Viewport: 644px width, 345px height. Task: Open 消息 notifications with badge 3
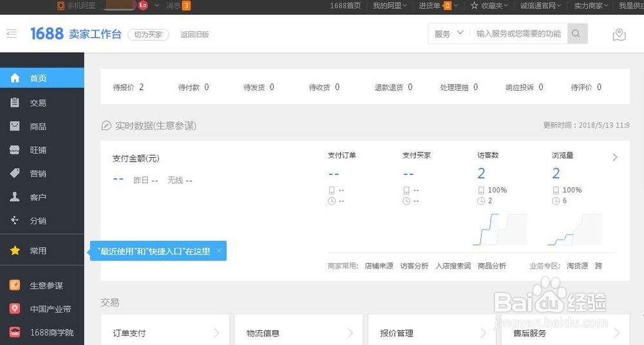tap(178, 5)
